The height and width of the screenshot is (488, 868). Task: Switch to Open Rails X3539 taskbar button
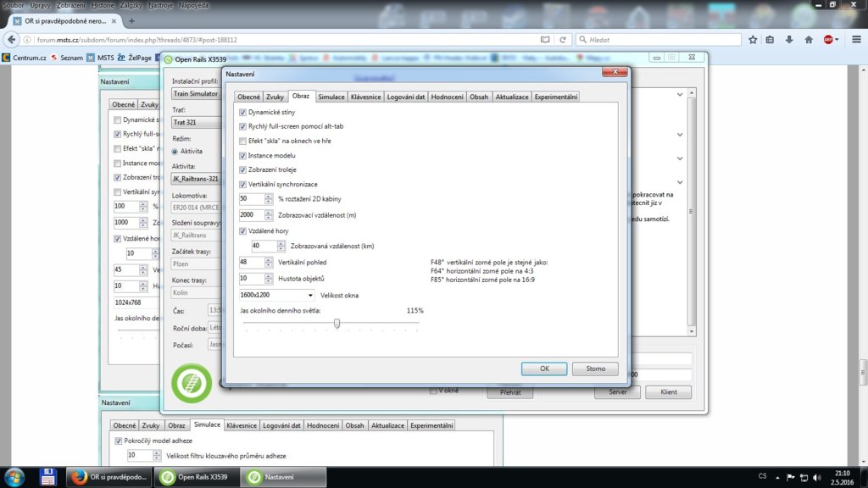point(197,477)
